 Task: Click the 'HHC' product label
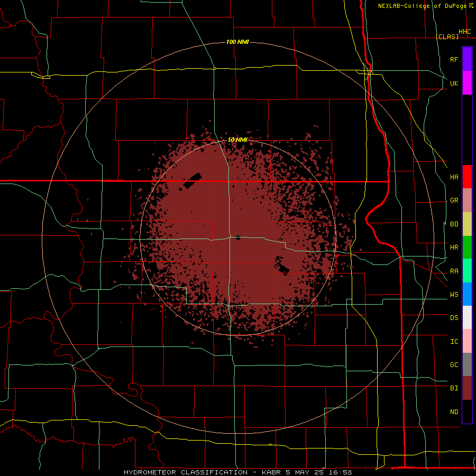[x=465, y=32]
